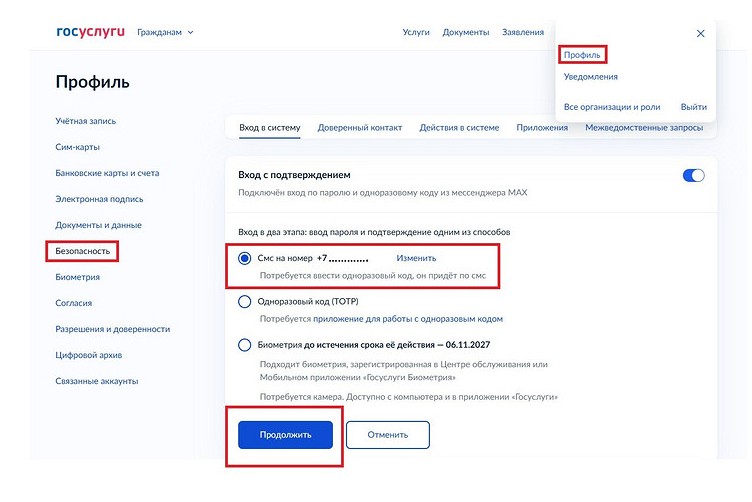Click the Госуслуги logo
This screenshot has width=752, height=502.
pyautogui.click(x=90, y=32)
